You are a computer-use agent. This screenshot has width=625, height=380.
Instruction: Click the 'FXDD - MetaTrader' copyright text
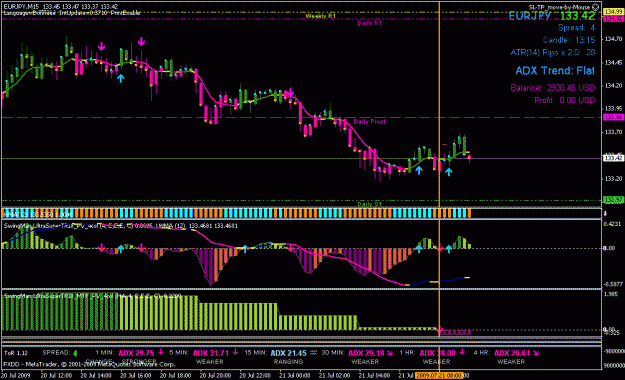tap(90, 364)
